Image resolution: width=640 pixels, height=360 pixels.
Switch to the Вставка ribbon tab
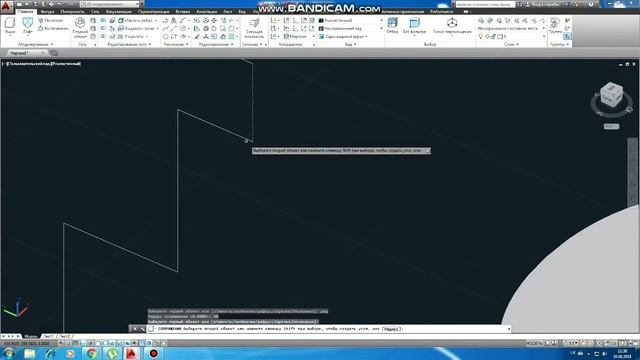[182, 11]
